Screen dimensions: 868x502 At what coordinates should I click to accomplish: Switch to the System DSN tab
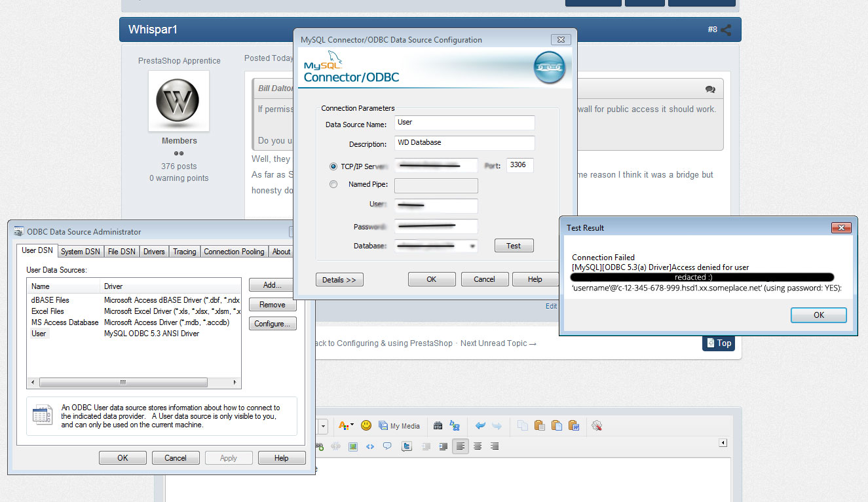(x=81, y=252)
